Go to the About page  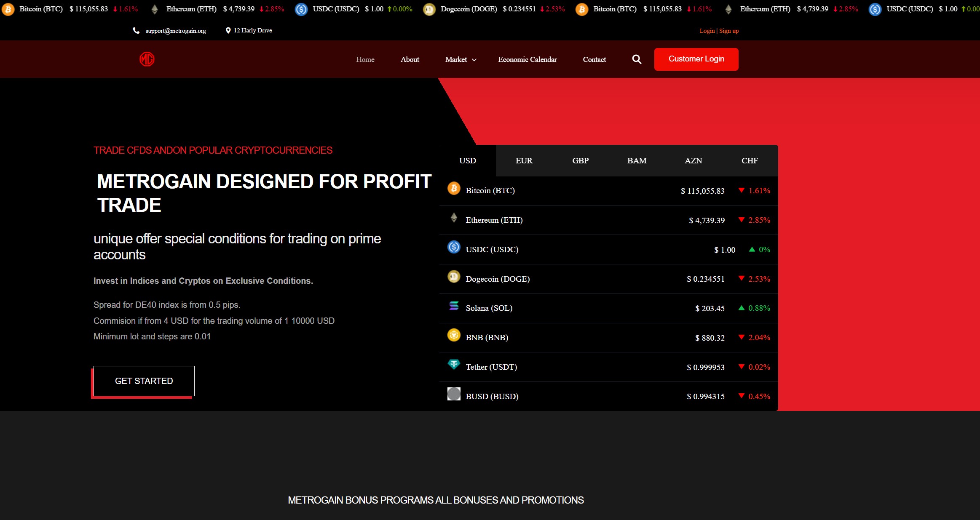(410, 60)
